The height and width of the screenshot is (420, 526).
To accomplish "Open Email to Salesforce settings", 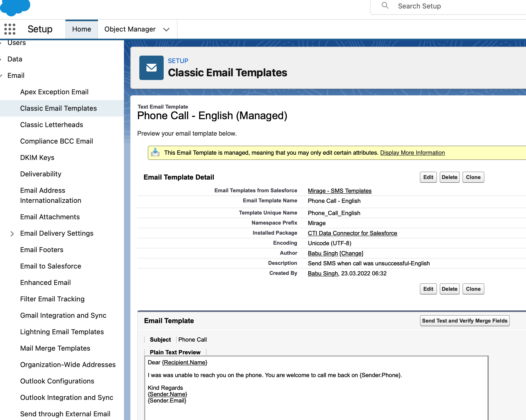I will 51,266.
